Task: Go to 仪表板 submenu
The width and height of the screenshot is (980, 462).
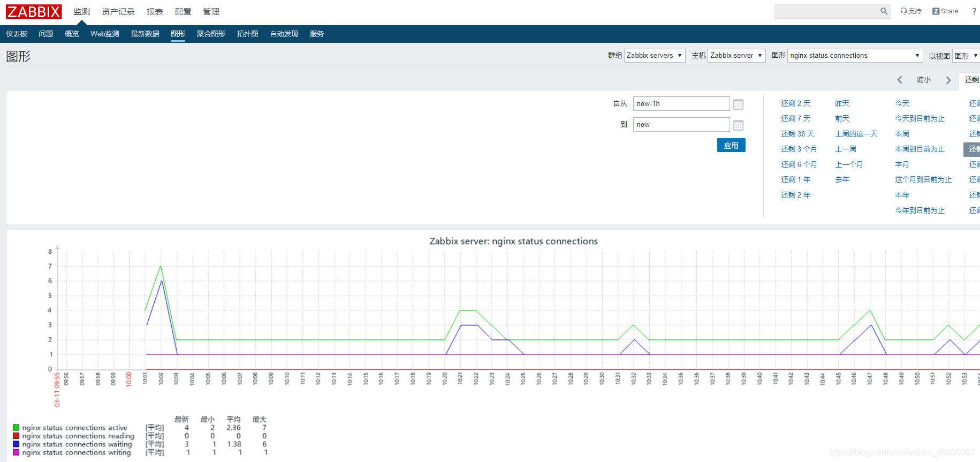Action: tap(17, 34)
